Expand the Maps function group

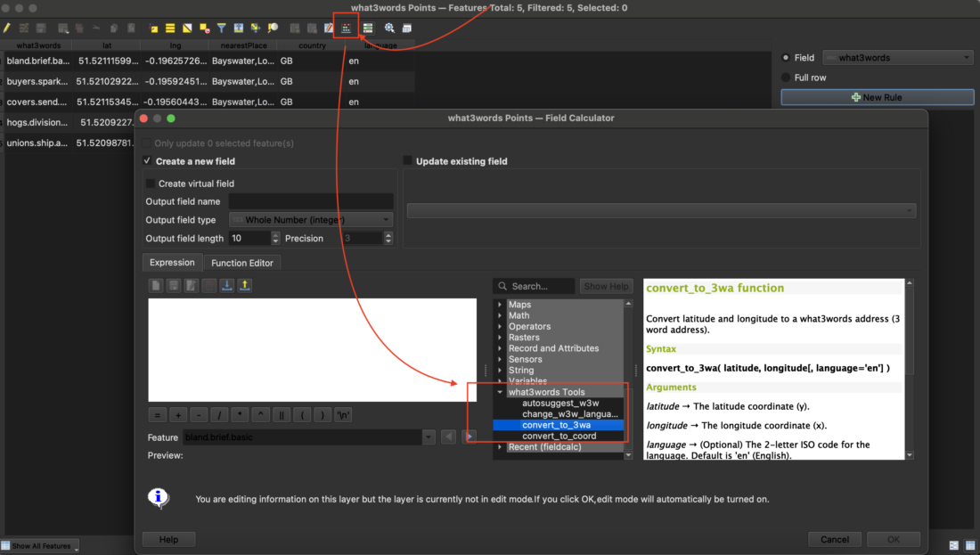click(x=500, y=305)
